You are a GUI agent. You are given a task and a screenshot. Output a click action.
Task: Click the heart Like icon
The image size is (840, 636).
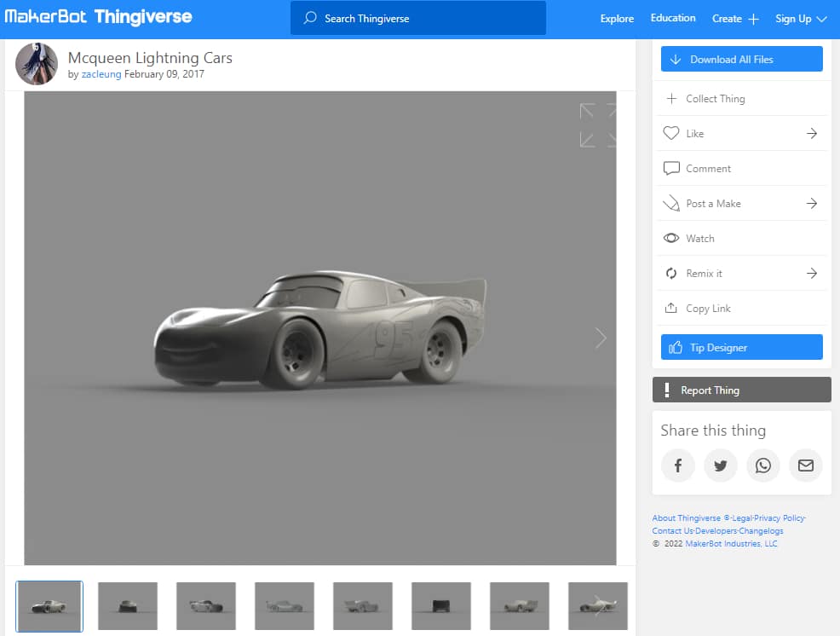[x=670, y=133]
